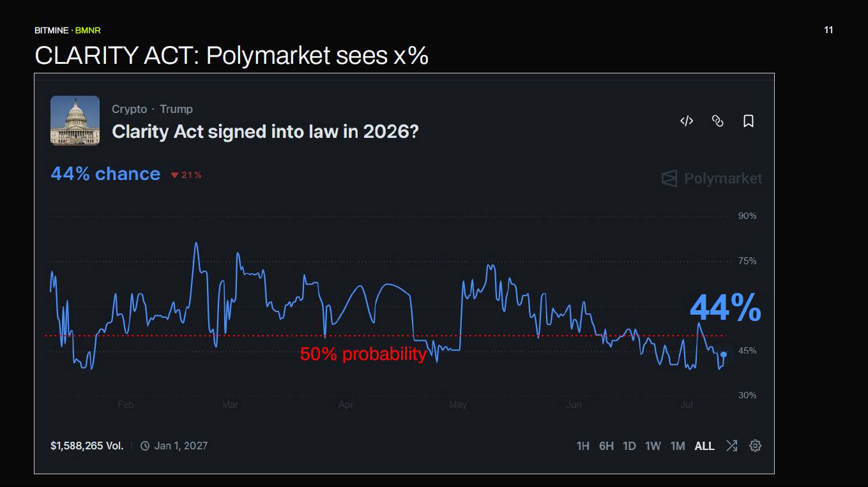
Task: Select the 6H time range
Action: 606,446
